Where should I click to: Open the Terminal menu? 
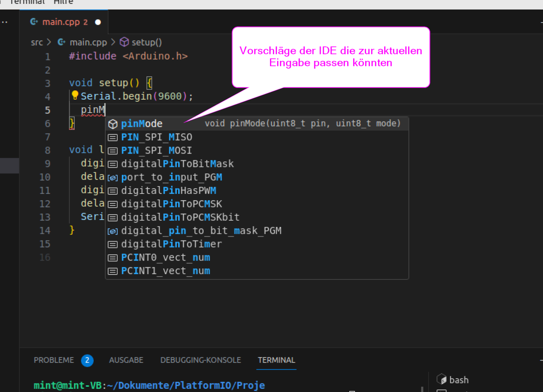pyautogui.click(x=27, y=2)
